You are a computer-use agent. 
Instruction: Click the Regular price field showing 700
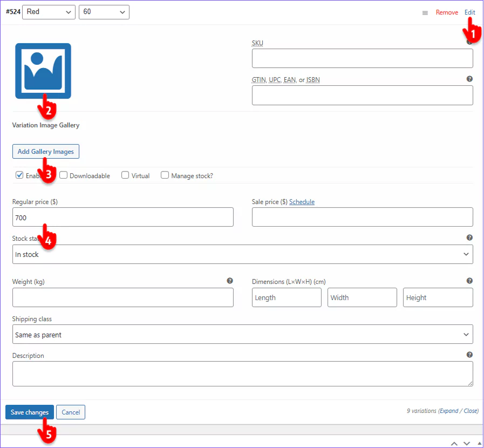pyautogui.click(x=123, y=217)
